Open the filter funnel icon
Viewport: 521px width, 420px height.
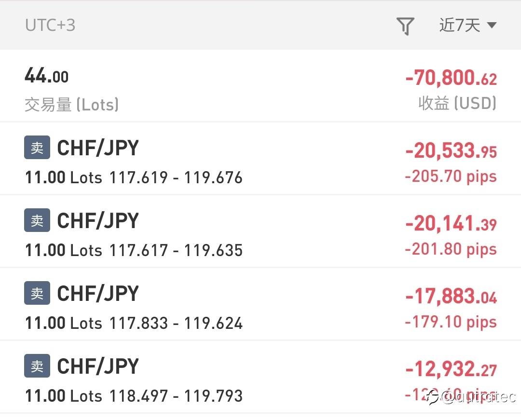pos(405,26)
